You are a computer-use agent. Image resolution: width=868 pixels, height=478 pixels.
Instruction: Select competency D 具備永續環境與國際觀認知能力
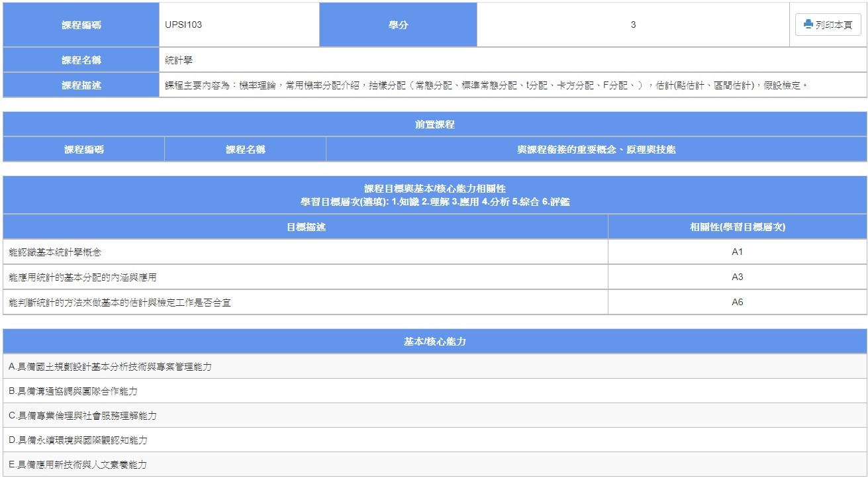tap(78, 440)
